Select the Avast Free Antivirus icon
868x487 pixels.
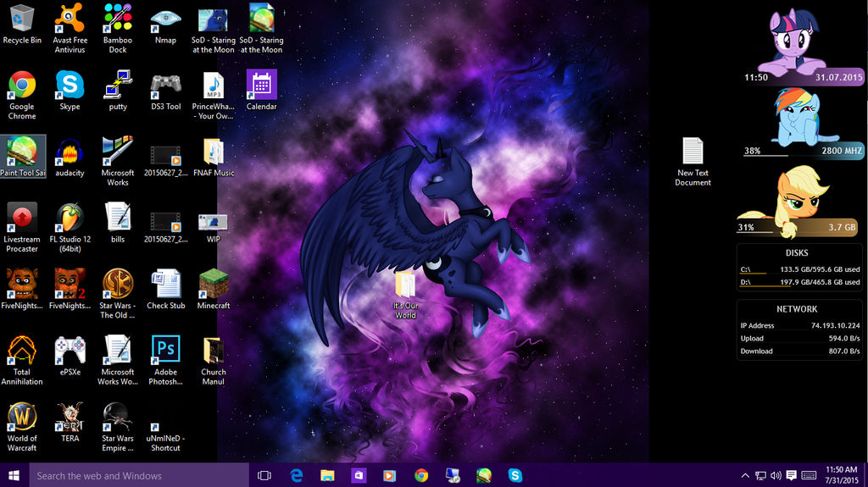coord(70,19)
